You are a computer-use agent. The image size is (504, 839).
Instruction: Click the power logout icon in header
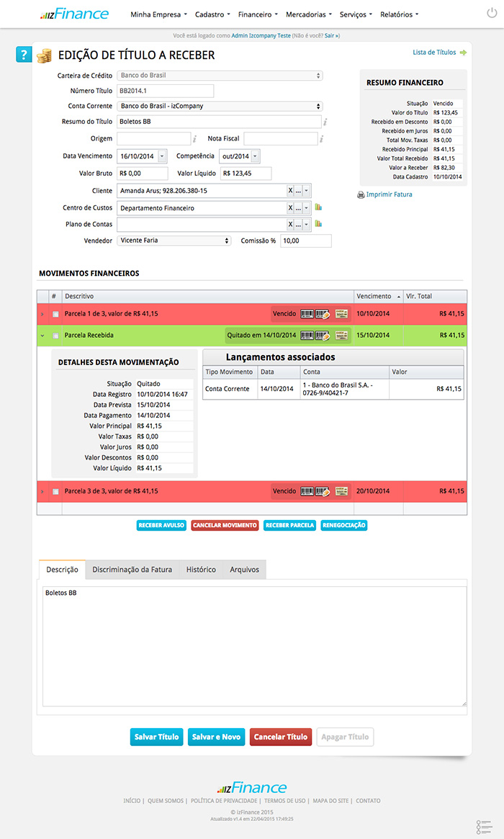pos(492,14)
